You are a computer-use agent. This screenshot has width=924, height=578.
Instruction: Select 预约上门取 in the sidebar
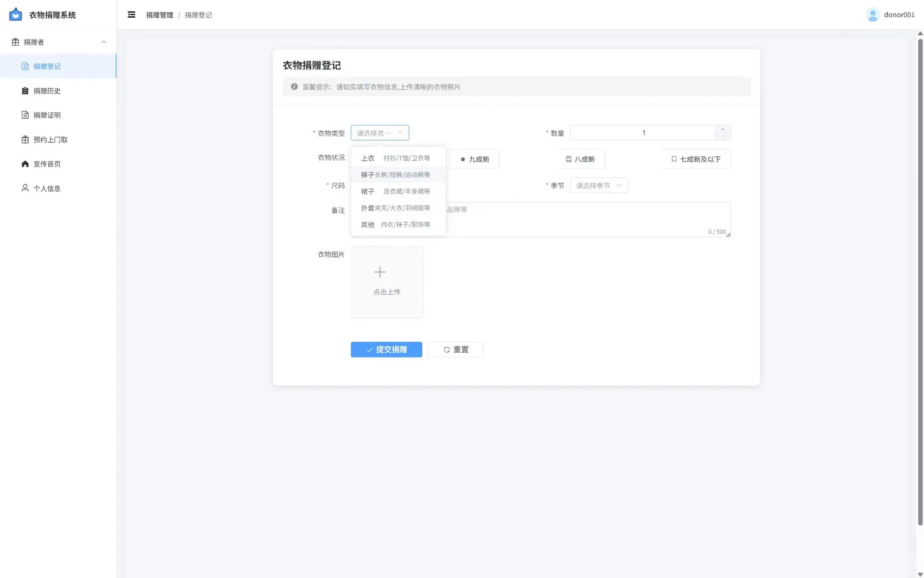(x=50, y=139)
